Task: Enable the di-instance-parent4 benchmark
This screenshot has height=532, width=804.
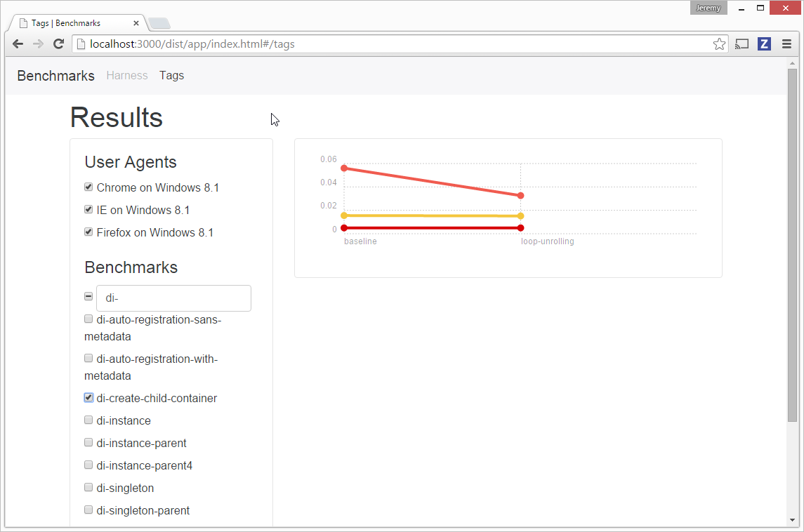Action: [88, 465]
